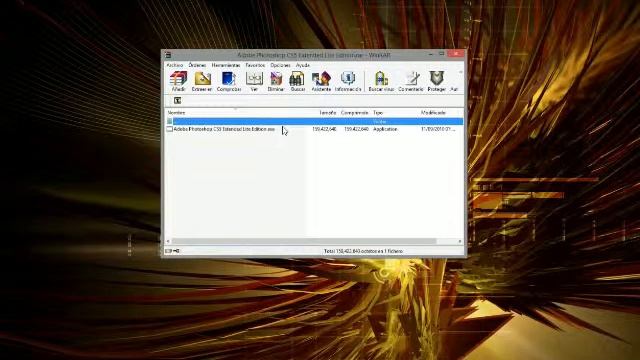640x360 pixels.
Task: Sort by the Tipo column header
Action: [378, 113]
